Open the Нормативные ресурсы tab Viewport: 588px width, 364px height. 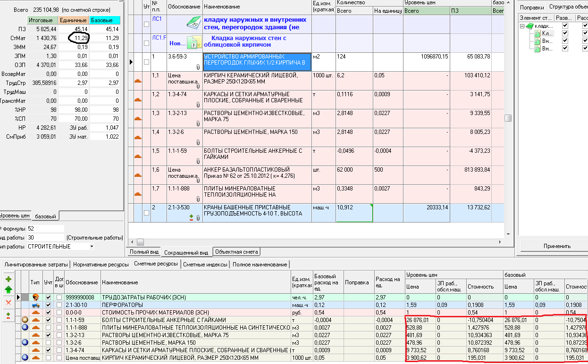pyautogui.click(x=101, y=265)
